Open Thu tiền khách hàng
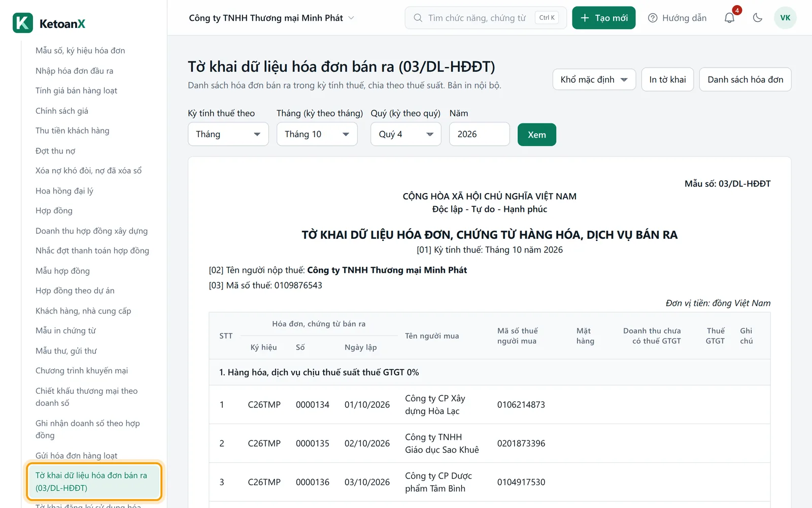 tap(73, 131)
